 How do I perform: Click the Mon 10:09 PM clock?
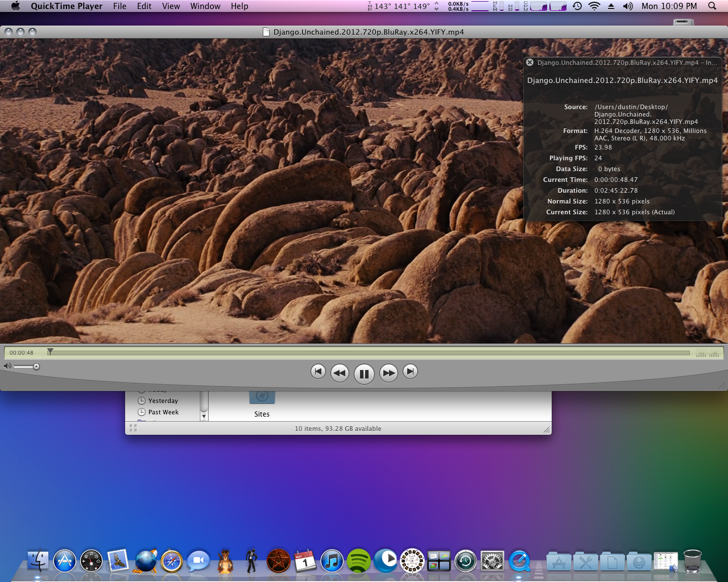[669, 6]
